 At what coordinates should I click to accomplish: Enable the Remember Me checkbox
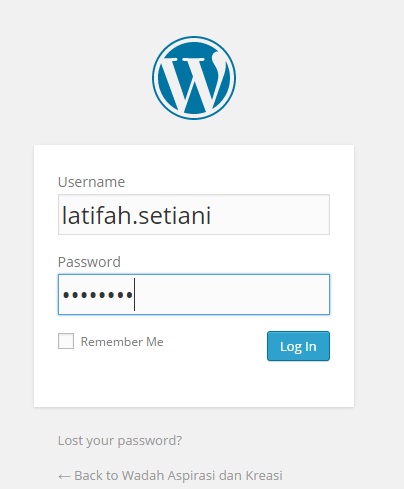66,341
